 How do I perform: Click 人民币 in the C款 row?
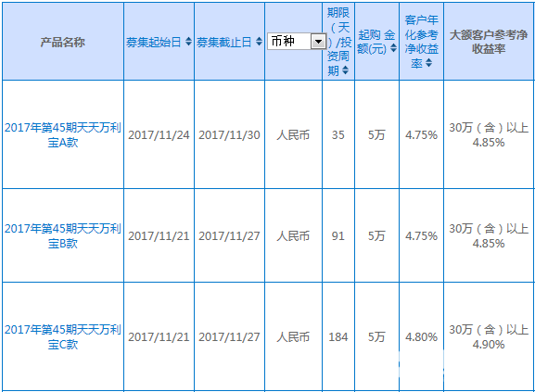tap(293, 337)
